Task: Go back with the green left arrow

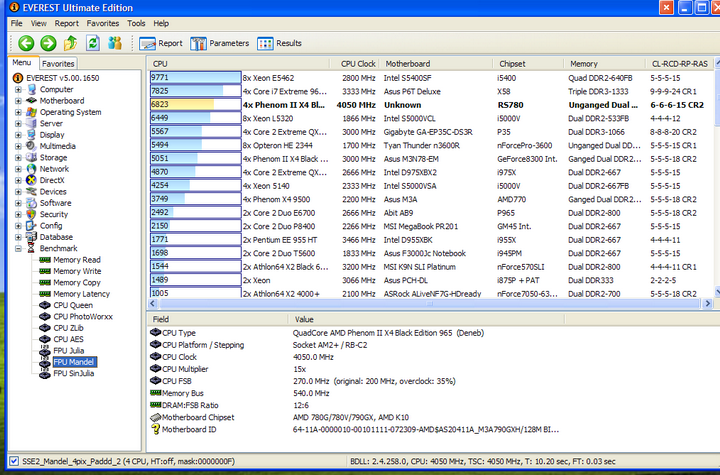Action: (26, 43)
